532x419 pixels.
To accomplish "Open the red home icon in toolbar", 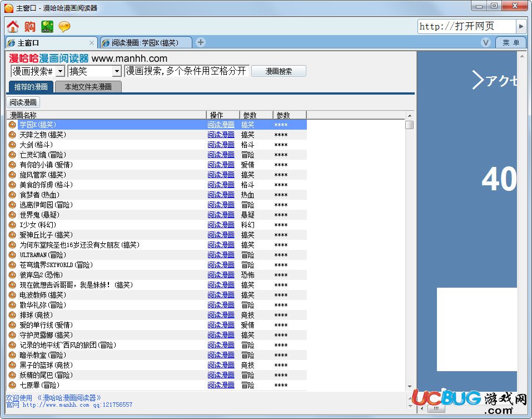I will (13, 27).
